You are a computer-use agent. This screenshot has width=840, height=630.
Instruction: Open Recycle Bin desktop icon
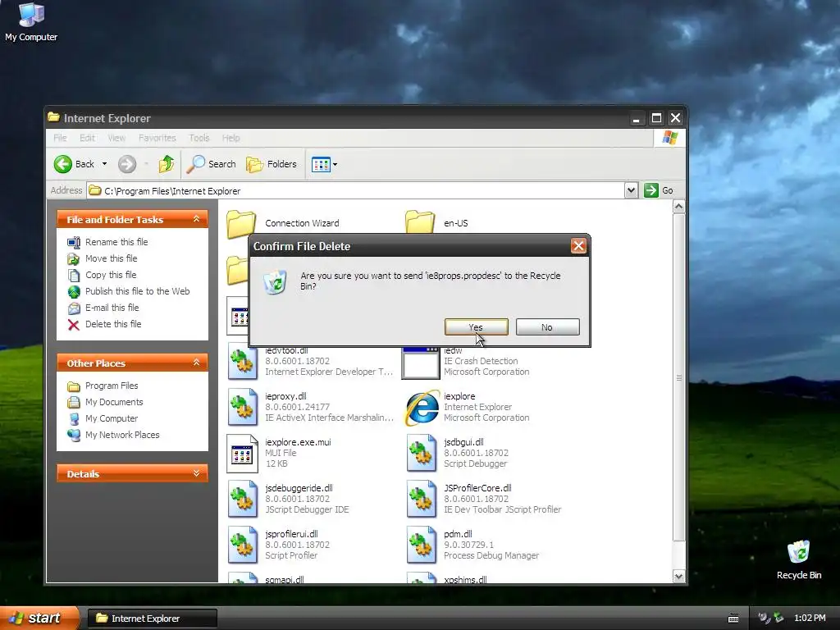[x=799, y=560]
